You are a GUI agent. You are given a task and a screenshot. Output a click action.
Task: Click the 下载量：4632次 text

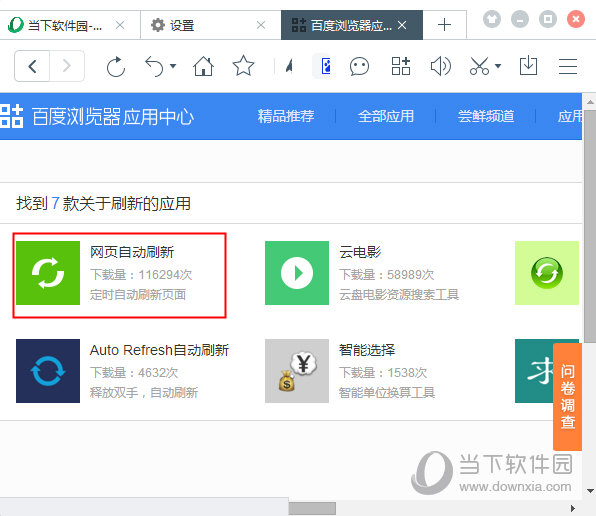(134, 372)
